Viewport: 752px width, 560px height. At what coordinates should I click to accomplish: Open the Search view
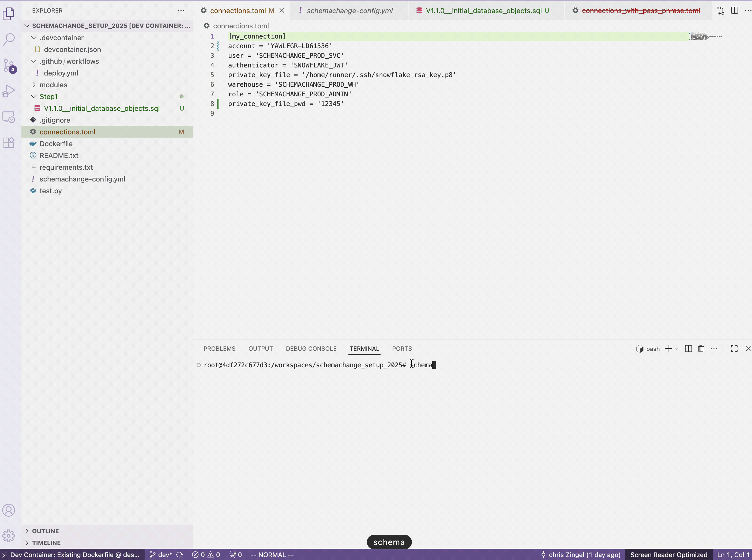pos(9,39)
